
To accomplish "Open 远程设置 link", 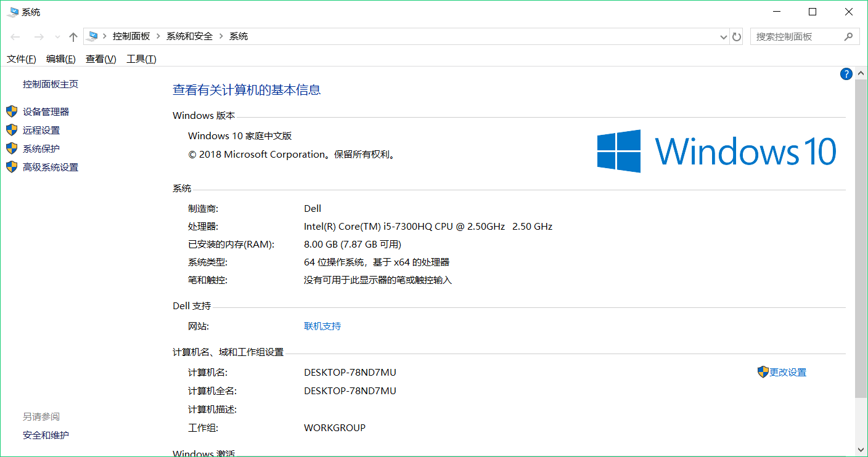I will click(41, 131).
